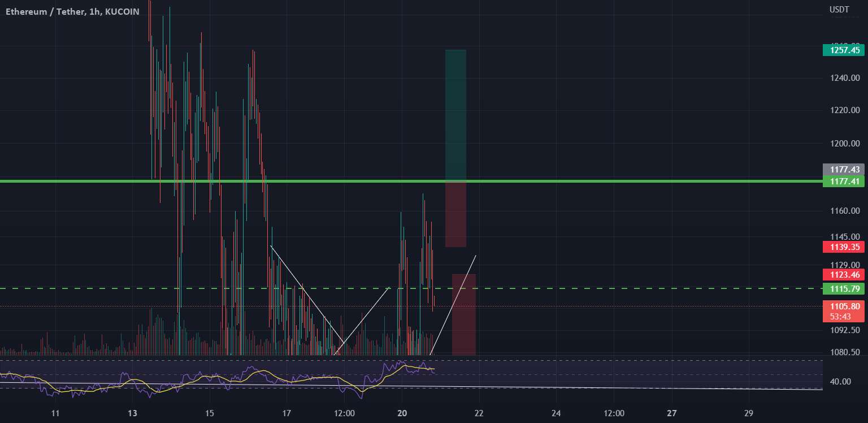This screenshot has height=423, width=868.
Task: Click the 1160.00 price axis value
Action: [x=844, y=211]
